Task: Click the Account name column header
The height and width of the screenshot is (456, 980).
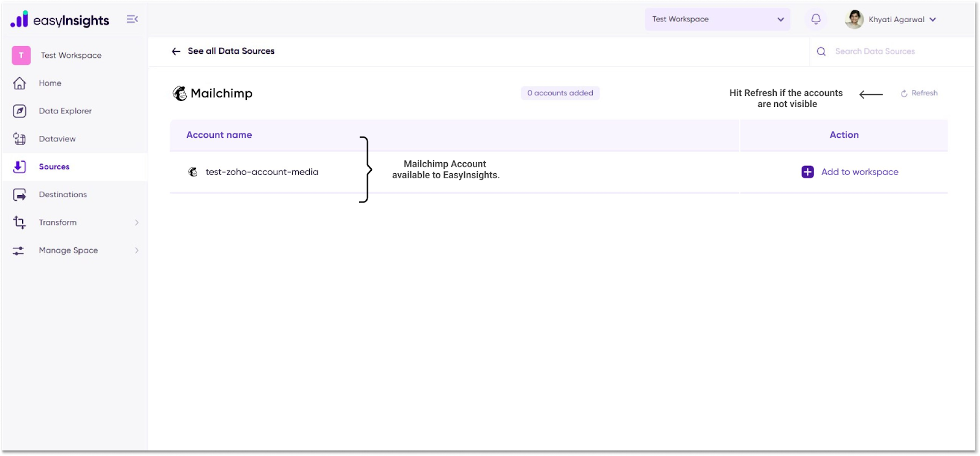Action: point(219,135)
